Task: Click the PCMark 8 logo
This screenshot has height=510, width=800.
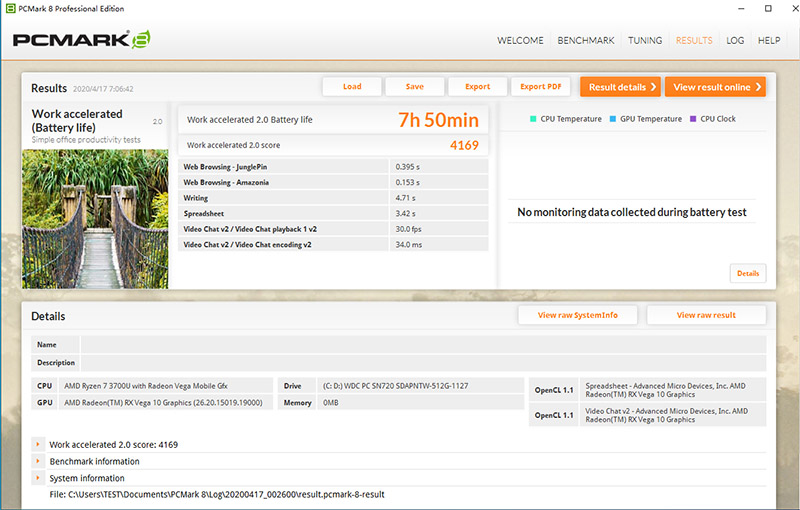Action: click(81, 41)
